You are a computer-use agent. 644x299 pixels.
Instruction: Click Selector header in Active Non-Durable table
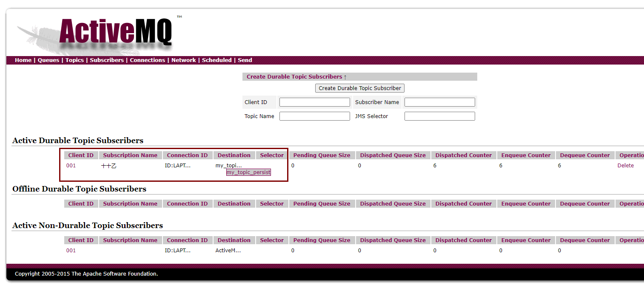[272, 240]
